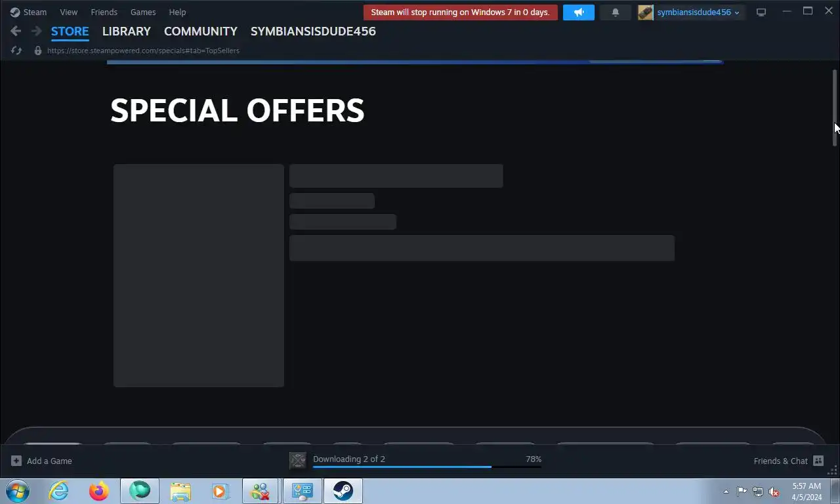The height and width of the screenshot is (504, 840).
Task: Click the blue download progress bar
Action: 427,467
